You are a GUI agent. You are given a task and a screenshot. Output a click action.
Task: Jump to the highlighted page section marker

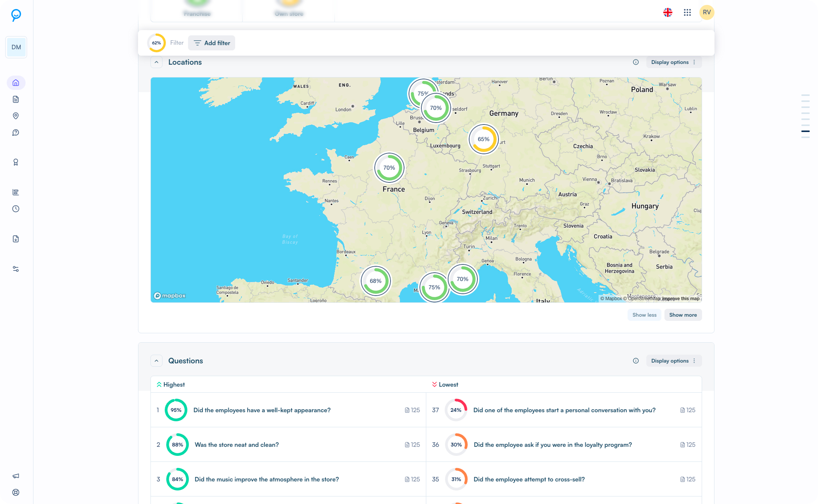(806, 131)
